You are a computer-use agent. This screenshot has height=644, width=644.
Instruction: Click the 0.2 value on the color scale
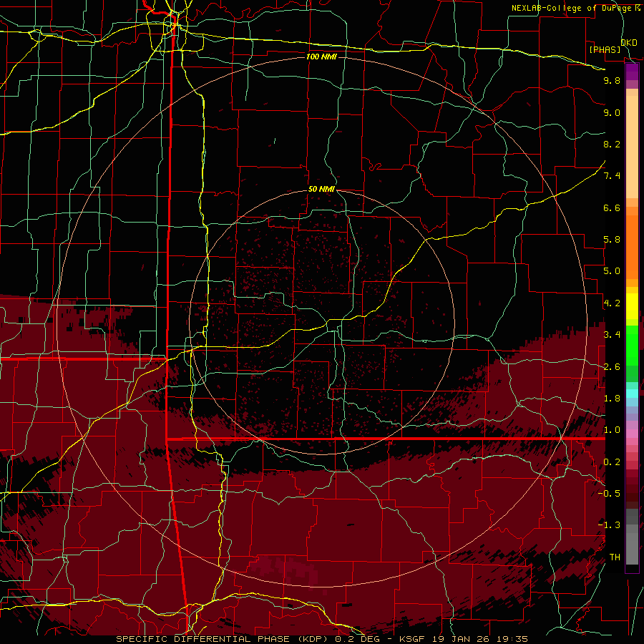[612, 462]
